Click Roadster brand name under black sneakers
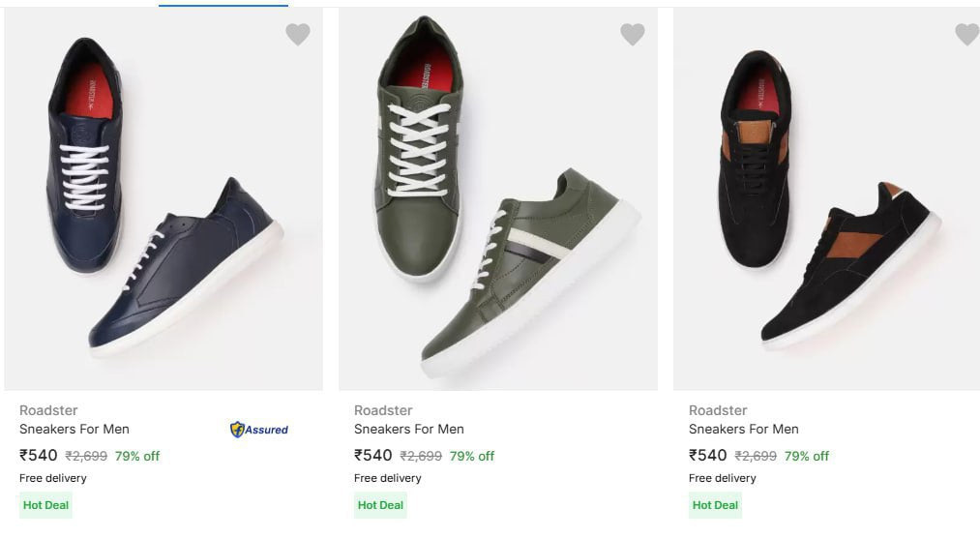Viewport: 980px width, 538px height. click(x=718, y=410)
